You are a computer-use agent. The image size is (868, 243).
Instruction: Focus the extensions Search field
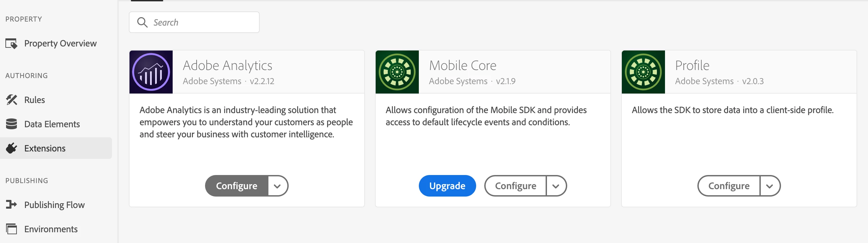coord(202,23)
